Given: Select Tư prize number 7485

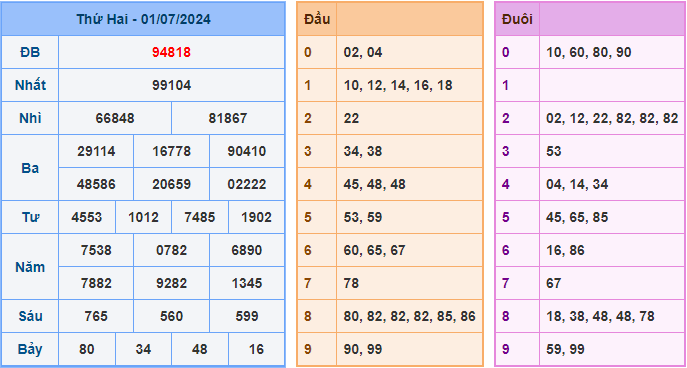Looking at the screenshot, I should (x=200, y=217).
